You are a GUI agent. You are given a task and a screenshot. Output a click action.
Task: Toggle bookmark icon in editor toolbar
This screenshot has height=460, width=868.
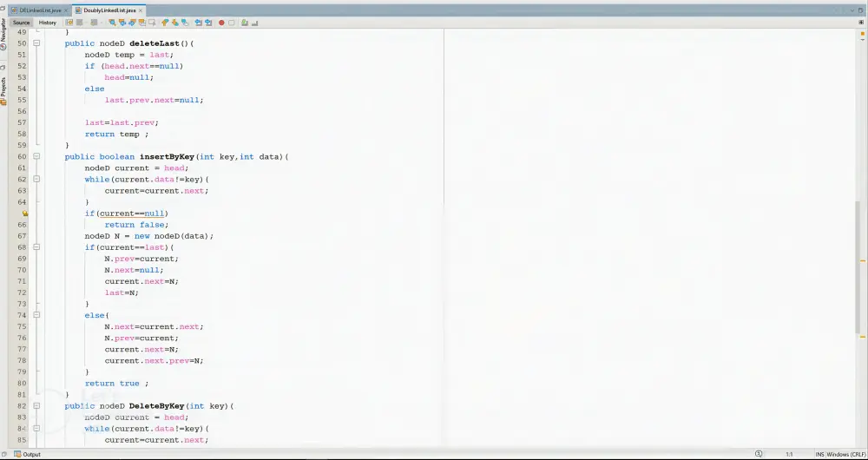point(185,23)
